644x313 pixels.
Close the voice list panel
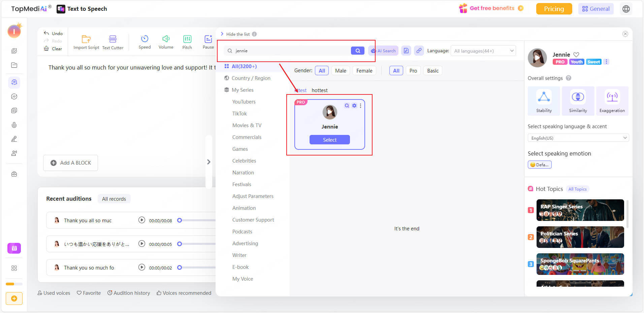coord(625,34)
